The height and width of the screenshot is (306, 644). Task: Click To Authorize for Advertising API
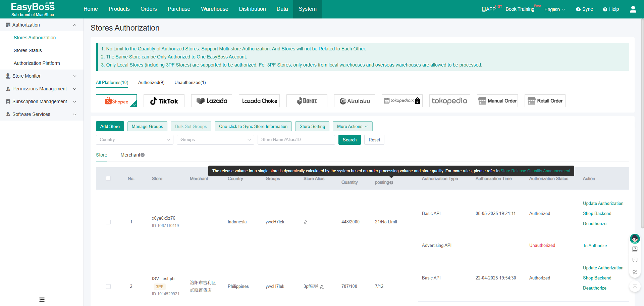tap(595, 246)
